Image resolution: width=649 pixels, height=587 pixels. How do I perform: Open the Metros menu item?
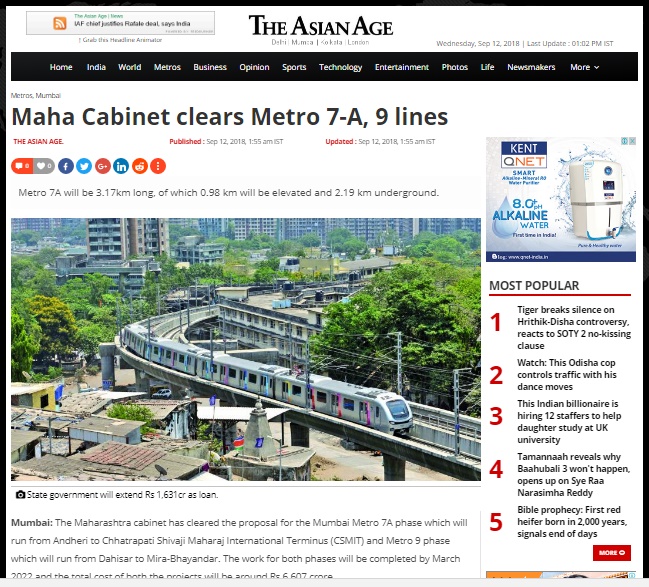(x=167, y=67)
